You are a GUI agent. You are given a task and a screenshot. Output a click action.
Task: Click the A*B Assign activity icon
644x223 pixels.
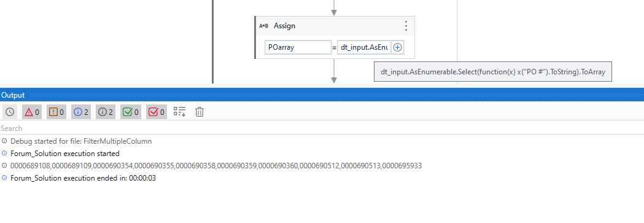tap(264, 26)
